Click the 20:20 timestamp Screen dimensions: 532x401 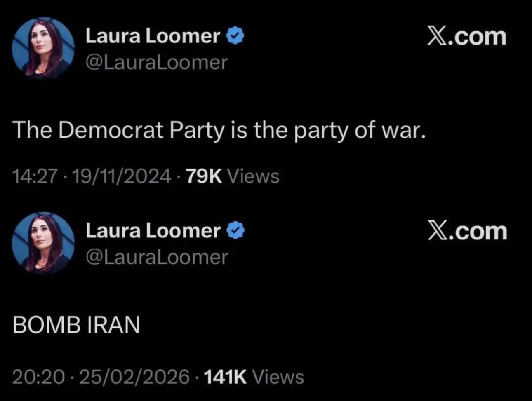coord(38,377)
